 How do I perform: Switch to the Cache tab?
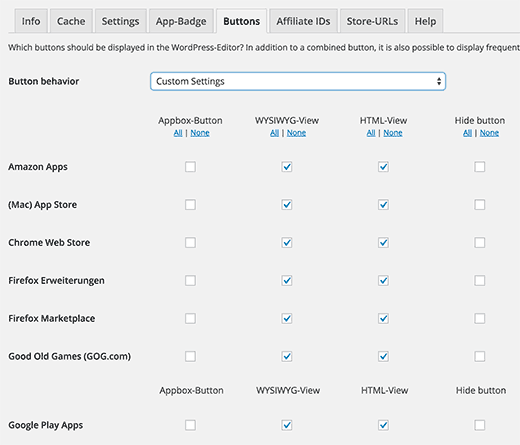[71, 21]
